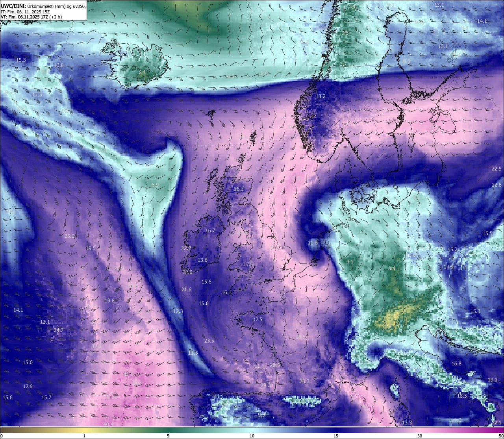Click the 15.2 value on the map
Viewport: 504px width, 439px height.
pos(452,250)
